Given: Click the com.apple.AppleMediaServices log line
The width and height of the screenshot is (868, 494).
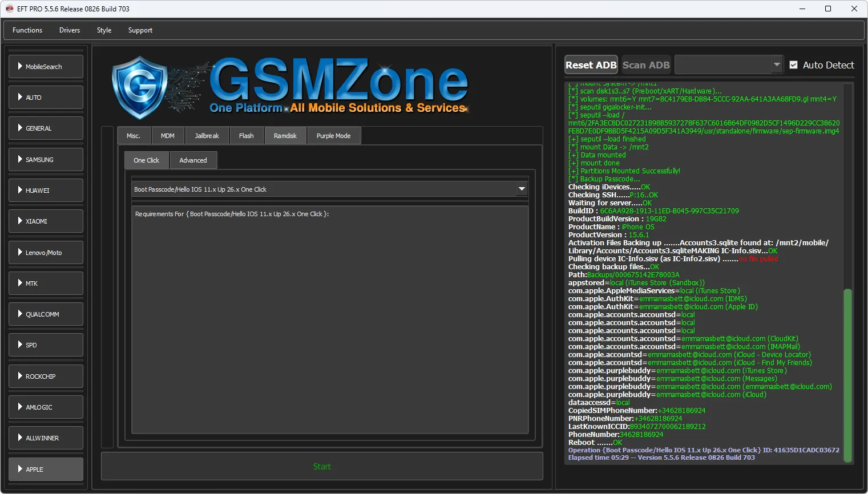Looking at the screenshot, I should point(654,291).
